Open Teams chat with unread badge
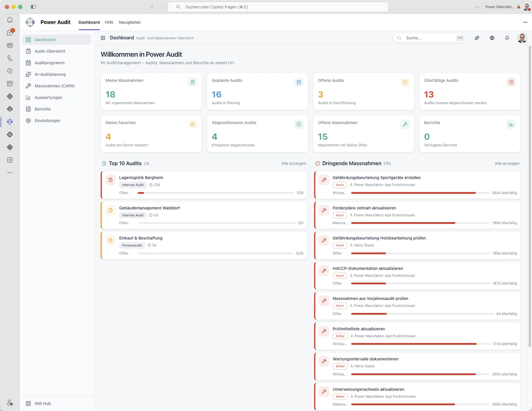 (10, 33)
